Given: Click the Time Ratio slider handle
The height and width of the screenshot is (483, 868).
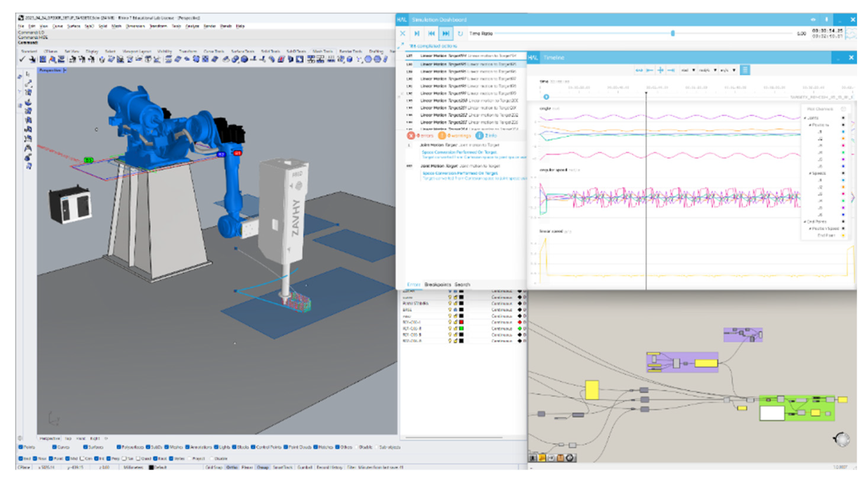Looking at the screenshot, I should pyautogui.click(x=673, y=33).
